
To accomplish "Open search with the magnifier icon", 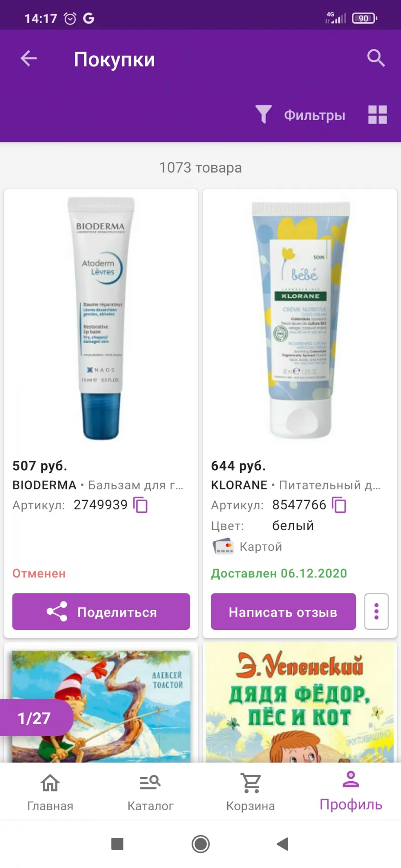I will click(x=376, y=58).
